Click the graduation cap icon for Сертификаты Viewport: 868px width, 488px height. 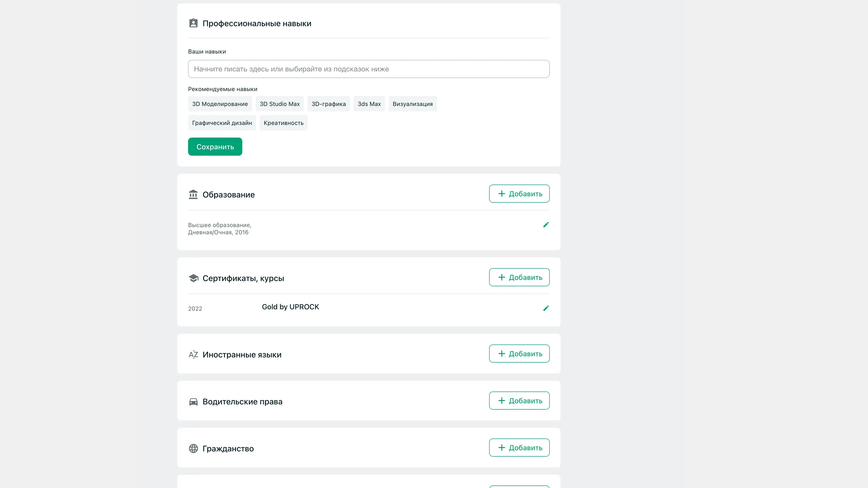(x=193, y=278)
